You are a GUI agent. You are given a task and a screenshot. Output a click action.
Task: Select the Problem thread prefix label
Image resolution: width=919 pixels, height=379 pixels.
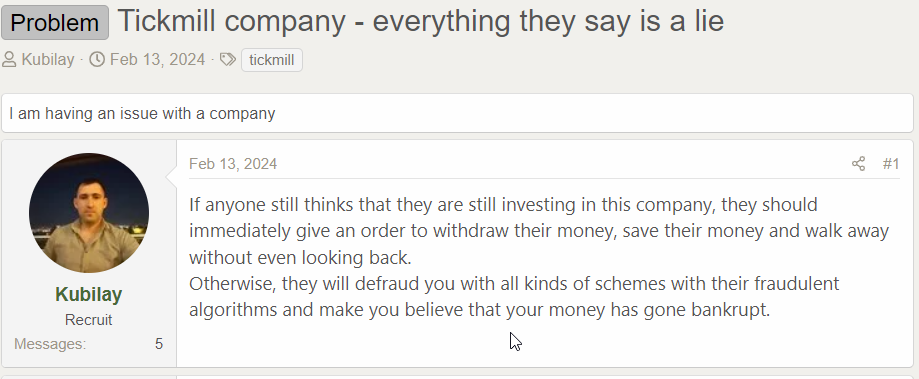click(x=55, y=22)
